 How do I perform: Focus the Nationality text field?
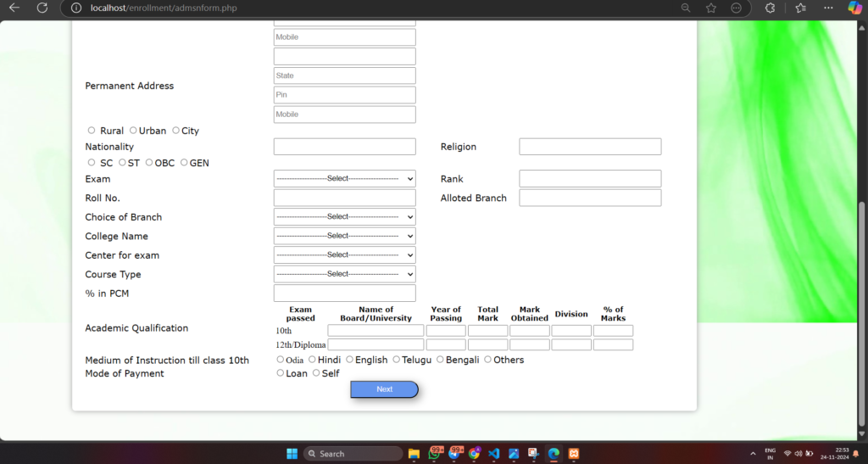pyautogui.click(x=344, y=147)
